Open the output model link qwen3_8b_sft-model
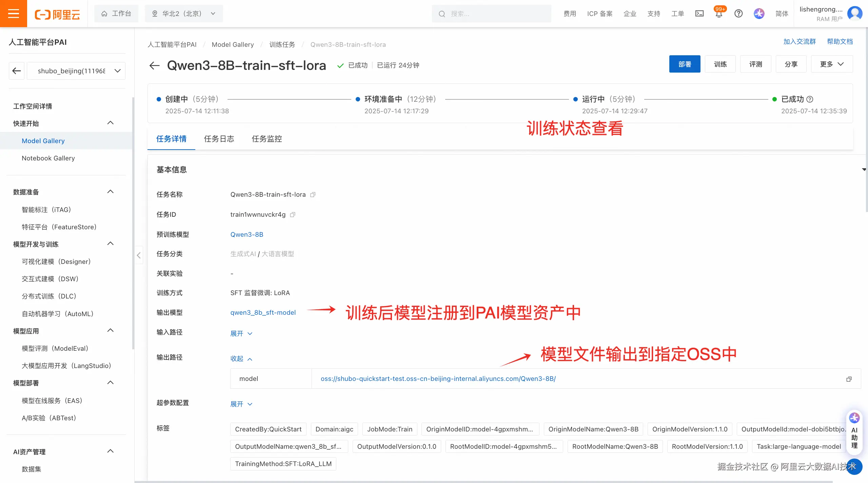This screenshot has height=483, width=868. coord(263,312)
